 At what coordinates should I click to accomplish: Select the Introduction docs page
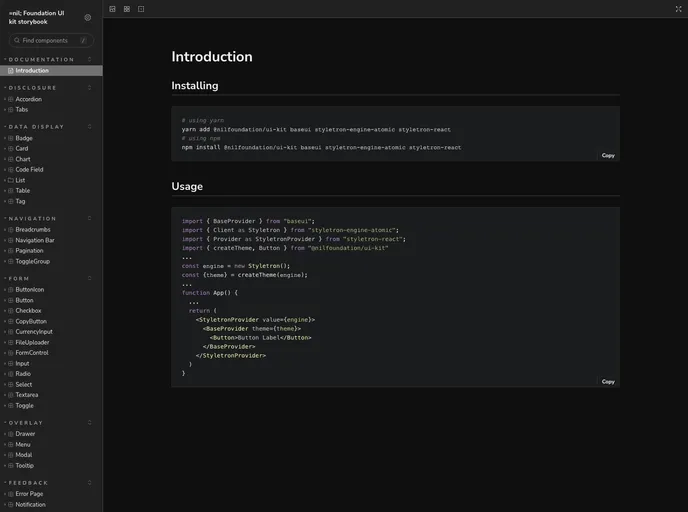[x=31, y=71]
